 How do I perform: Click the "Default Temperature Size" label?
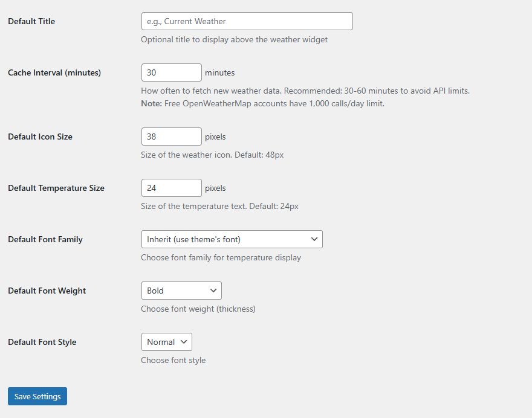point(56,188)
